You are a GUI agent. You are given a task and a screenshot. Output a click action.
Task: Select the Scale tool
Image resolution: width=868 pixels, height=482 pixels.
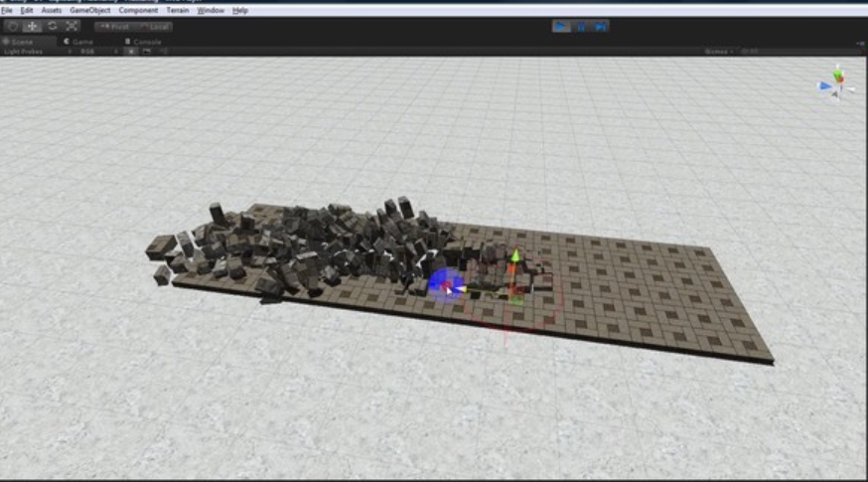coord(72,26)
